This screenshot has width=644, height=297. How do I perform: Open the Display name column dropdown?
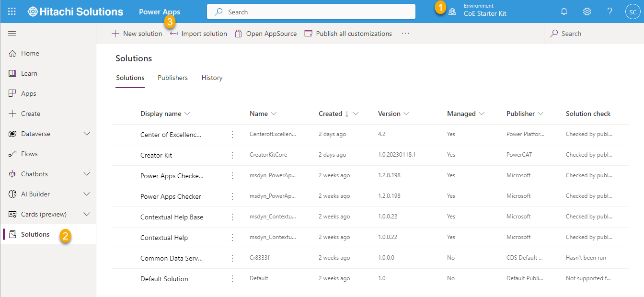187,114
